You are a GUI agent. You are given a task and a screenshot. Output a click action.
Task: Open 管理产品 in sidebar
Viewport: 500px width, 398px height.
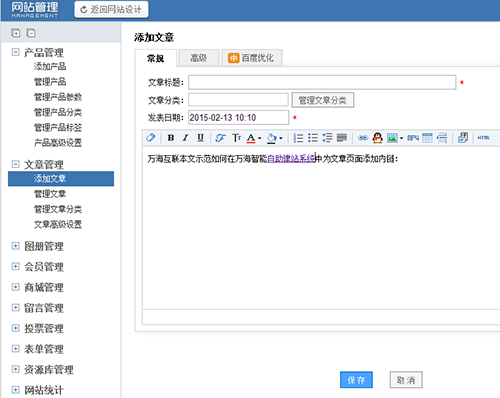pyautogui.click(x=50, y=82)
